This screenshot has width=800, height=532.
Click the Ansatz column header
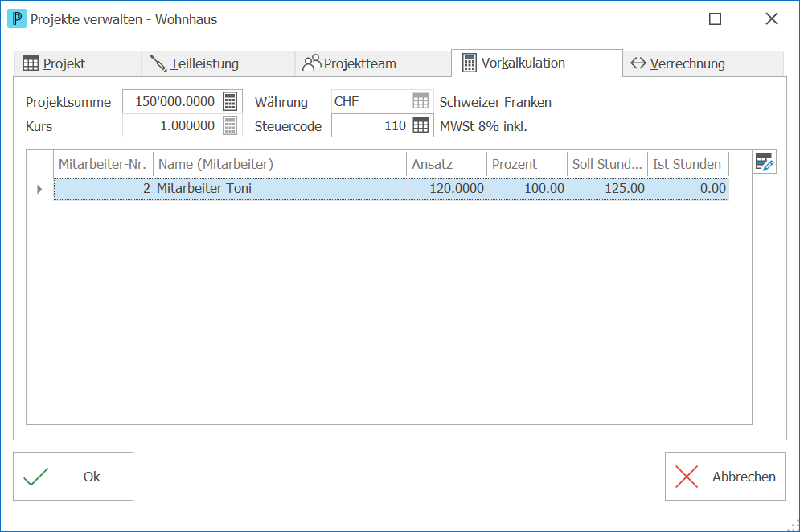tap(446, 164)
